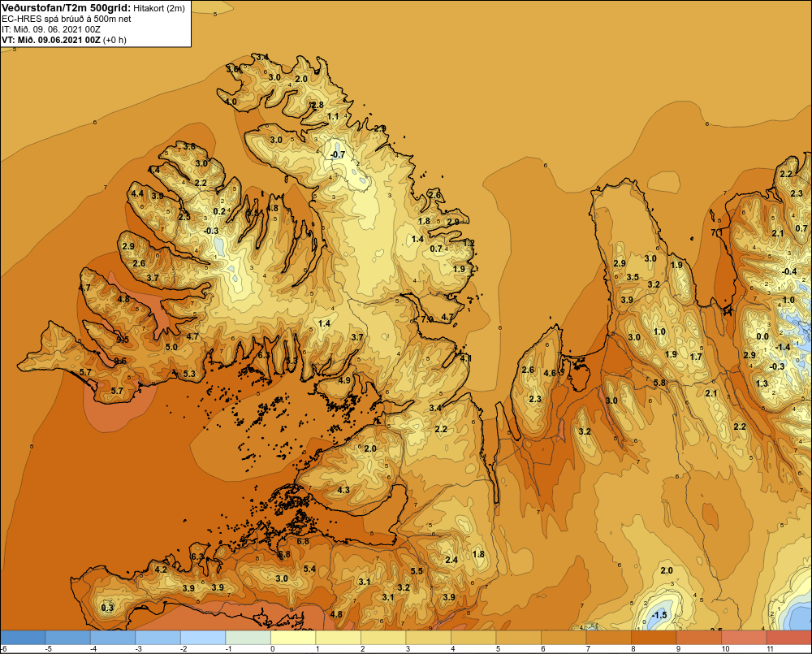This screenshot has width=812, height=654.
Task: Click the temperature value "2.4"
Action: pyautogui.click(x=451, y=560)
